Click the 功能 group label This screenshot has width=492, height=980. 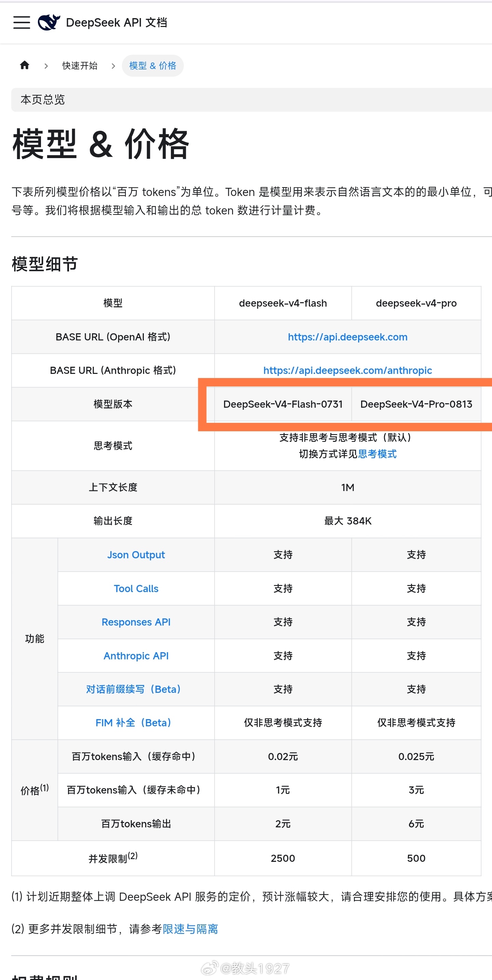35,639
